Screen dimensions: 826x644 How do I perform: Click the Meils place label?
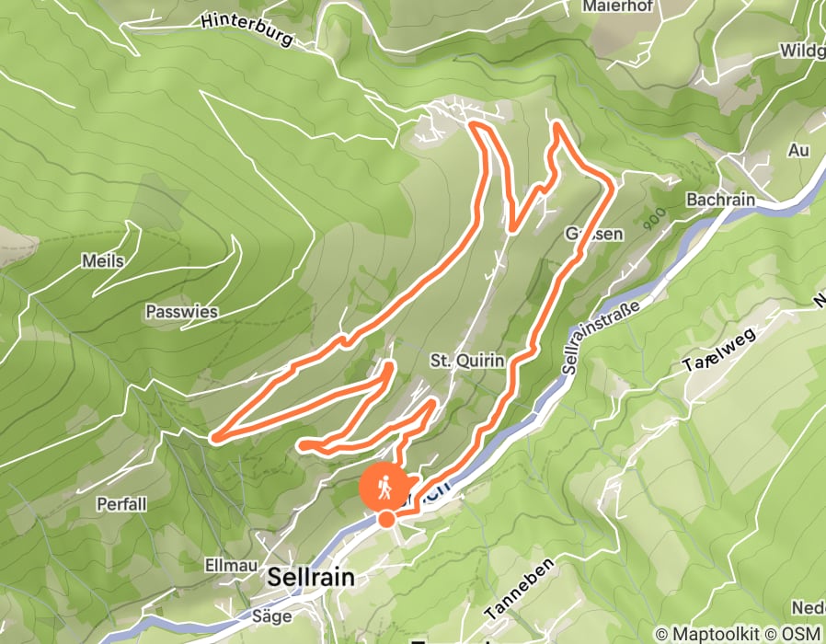[x=103, y=260]
